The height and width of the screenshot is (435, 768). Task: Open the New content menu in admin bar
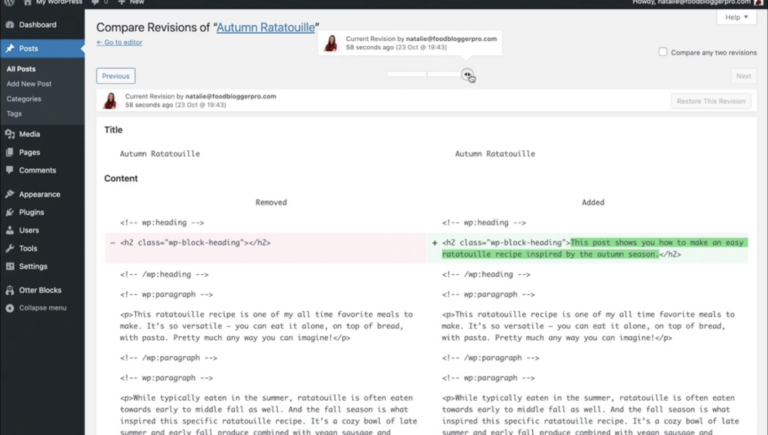click(131, 2)
